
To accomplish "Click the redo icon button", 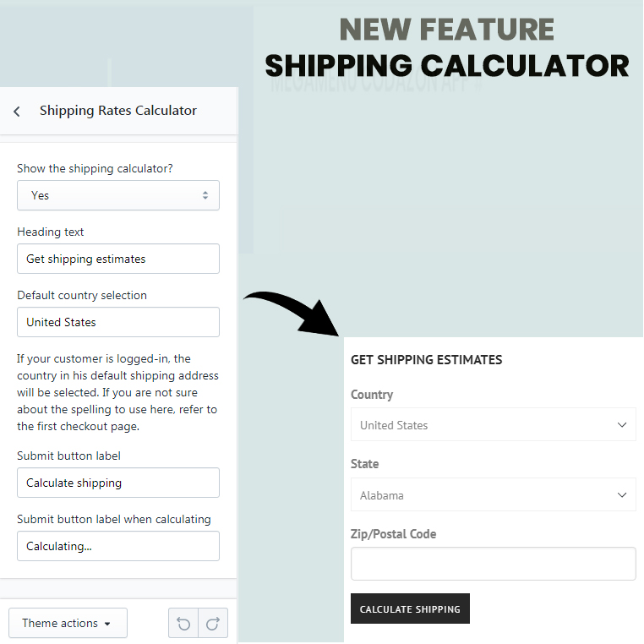I will coord(213,623).
